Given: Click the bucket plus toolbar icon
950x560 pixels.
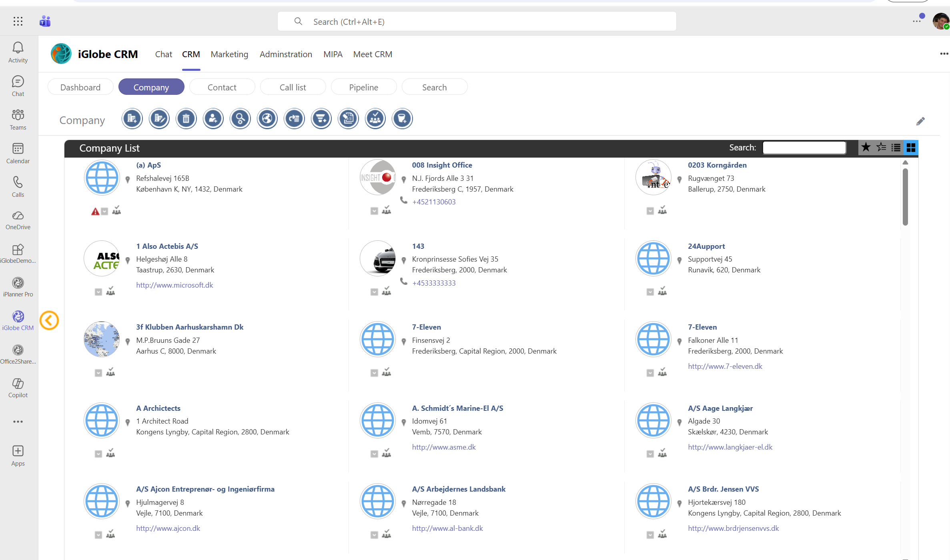Looking at the screenshot, I should click(402, 118).
